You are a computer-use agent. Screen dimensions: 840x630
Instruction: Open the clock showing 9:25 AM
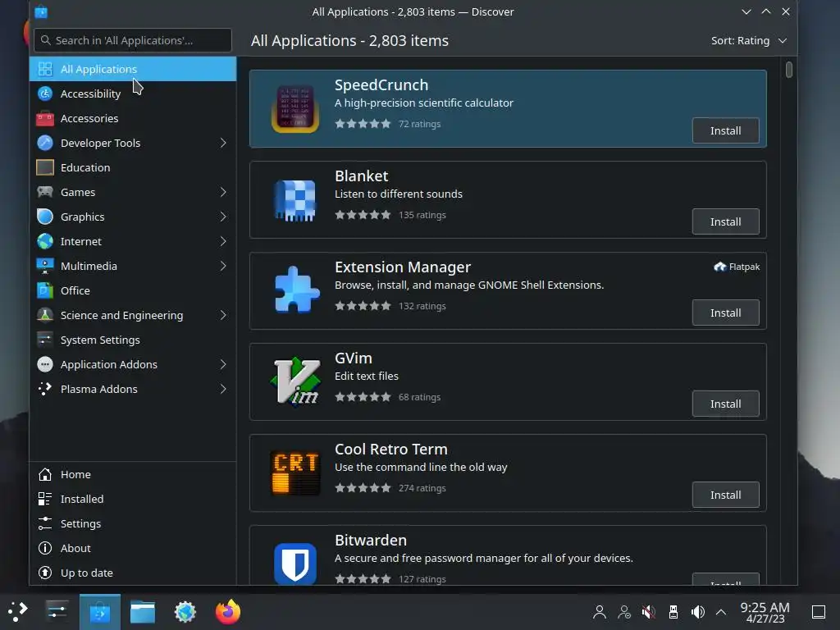[765, 612]
